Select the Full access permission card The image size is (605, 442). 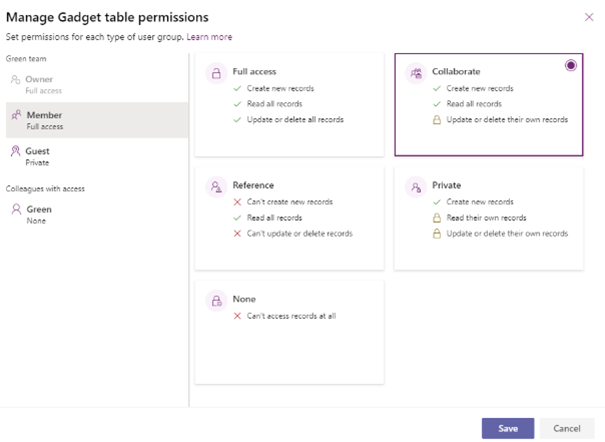coord(289,105)
